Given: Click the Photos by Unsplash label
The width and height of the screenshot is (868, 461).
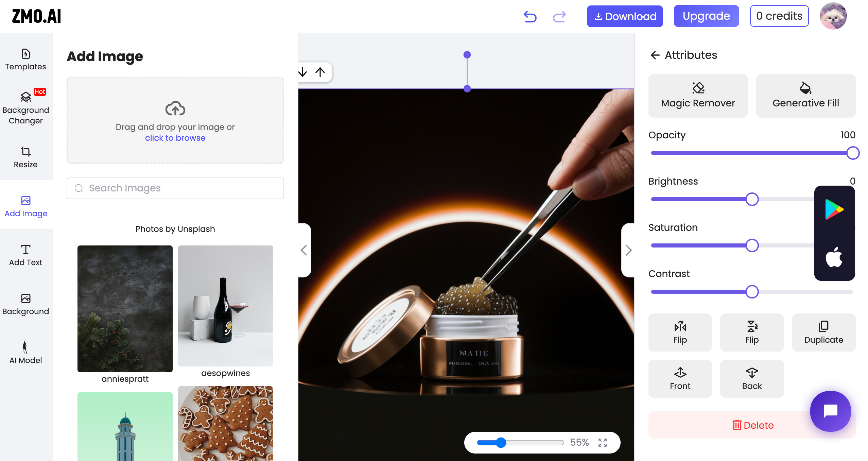Looking at the screenshot, I should [175, 229].
